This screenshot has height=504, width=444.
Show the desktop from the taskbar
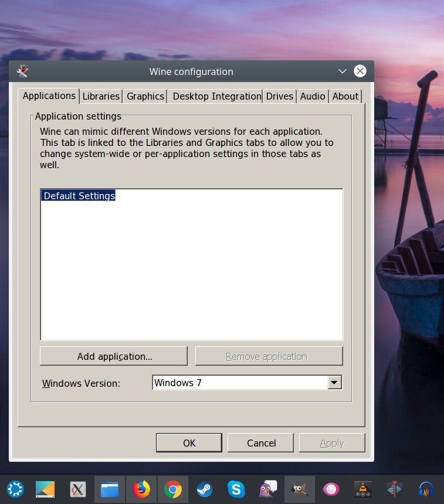pos(45,489)
